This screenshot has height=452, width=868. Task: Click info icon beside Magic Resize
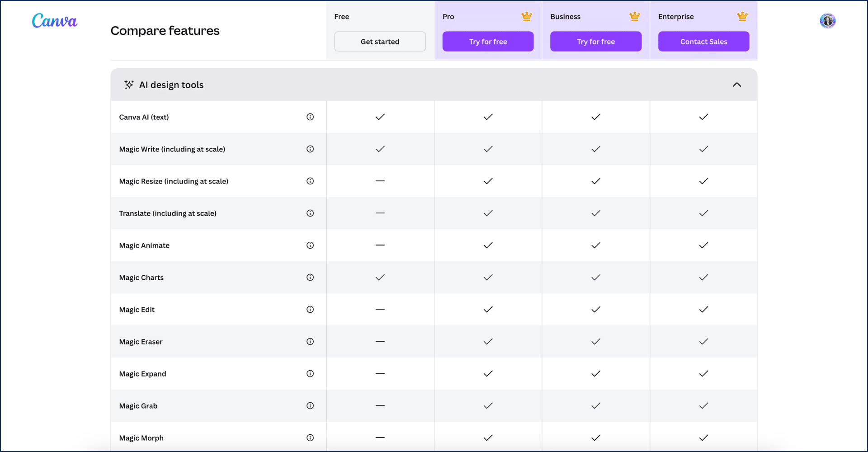(310, 181)
